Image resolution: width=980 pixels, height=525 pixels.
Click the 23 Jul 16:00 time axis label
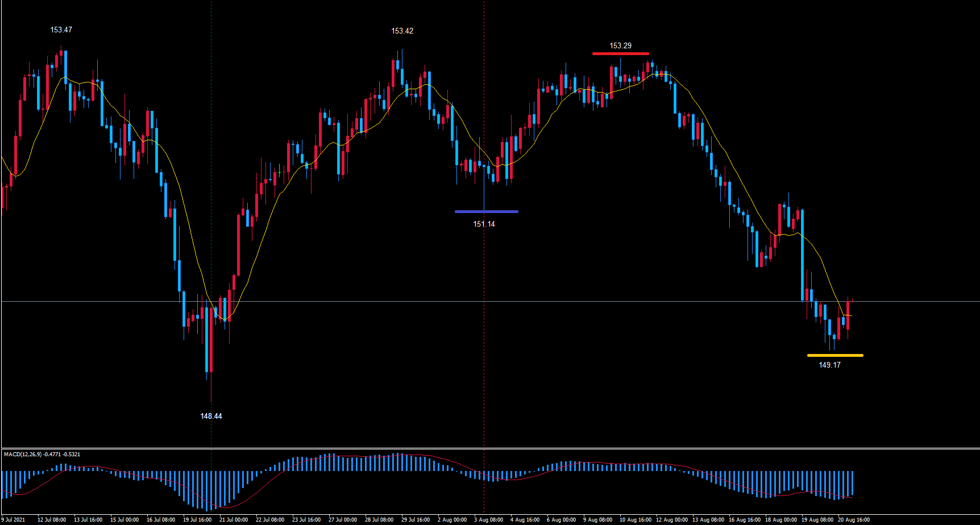[x=306, y=519]
